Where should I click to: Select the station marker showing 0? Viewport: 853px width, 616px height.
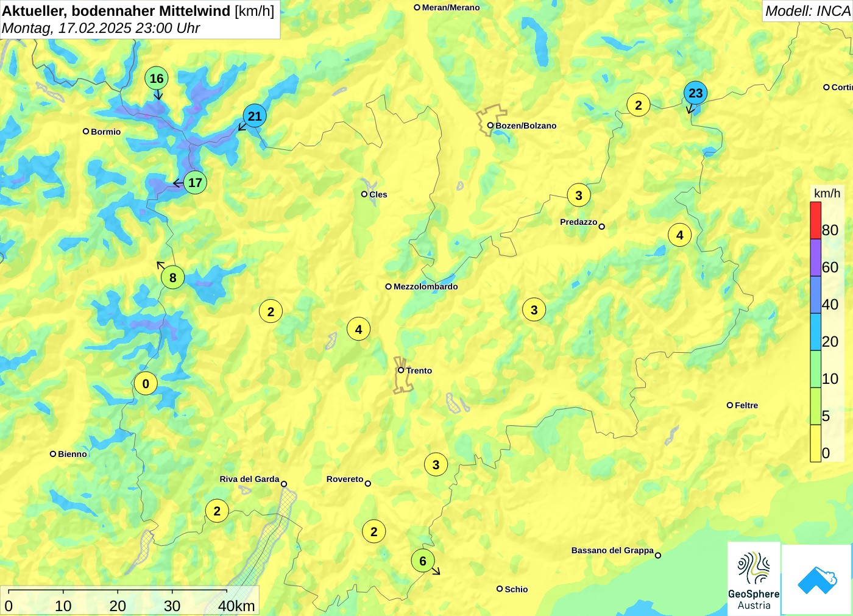(x=146, y=384)
